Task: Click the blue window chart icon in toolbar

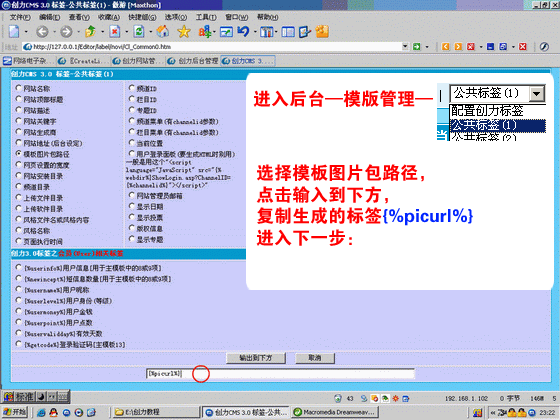Action: (x=226, y=32)
